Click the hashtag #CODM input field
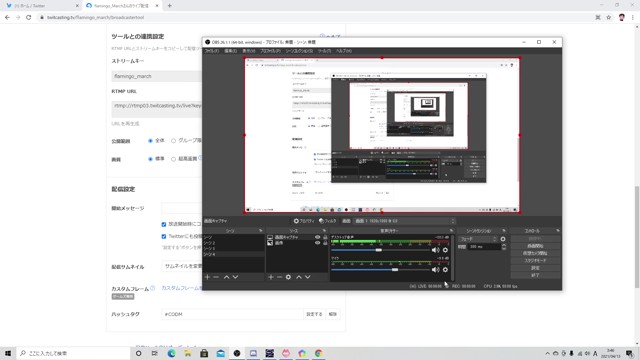This screenshot has height=360, width=640. click(232, 314)
